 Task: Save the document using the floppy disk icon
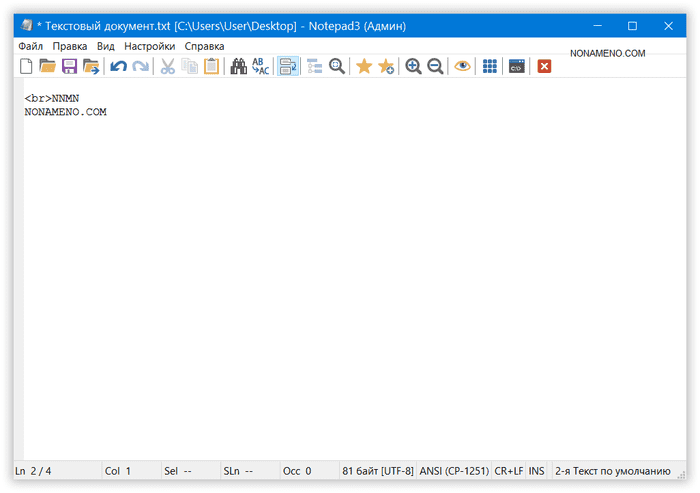[69, 66]
